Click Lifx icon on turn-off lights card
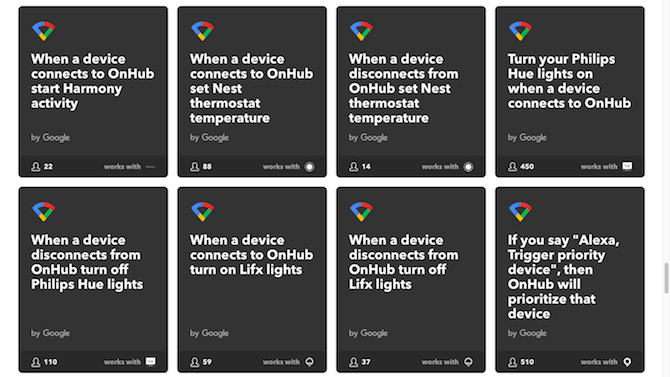The image size is (670, 377). [x=468, y=362]
